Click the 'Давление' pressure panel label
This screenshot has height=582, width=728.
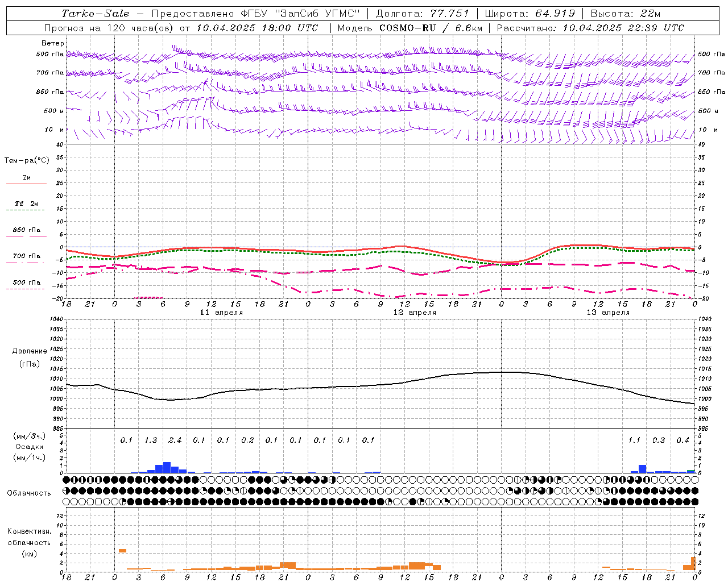(x=29, y=351)
